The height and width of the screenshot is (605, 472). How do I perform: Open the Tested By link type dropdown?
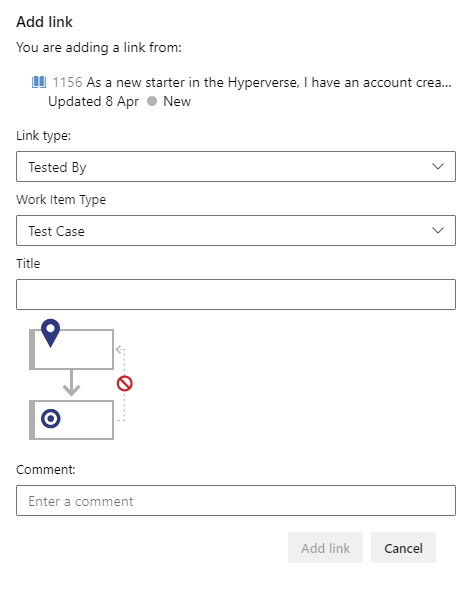(x=236, y=166)
